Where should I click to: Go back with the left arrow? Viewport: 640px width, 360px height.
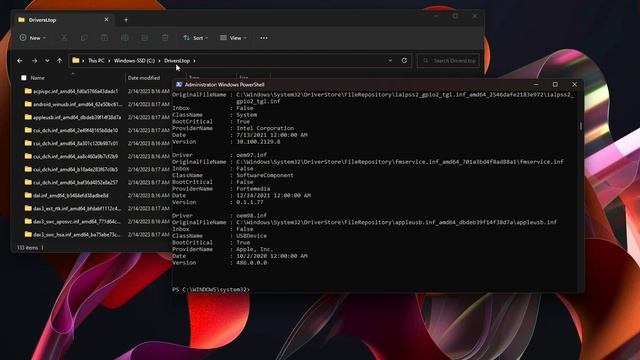[x=20, y=60]
